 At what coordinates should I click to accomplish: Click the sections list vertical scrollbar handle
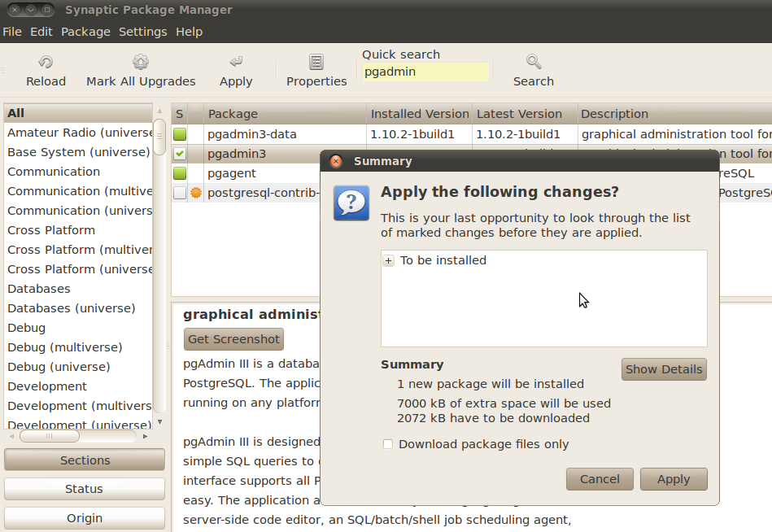click(x=159, y=137)
